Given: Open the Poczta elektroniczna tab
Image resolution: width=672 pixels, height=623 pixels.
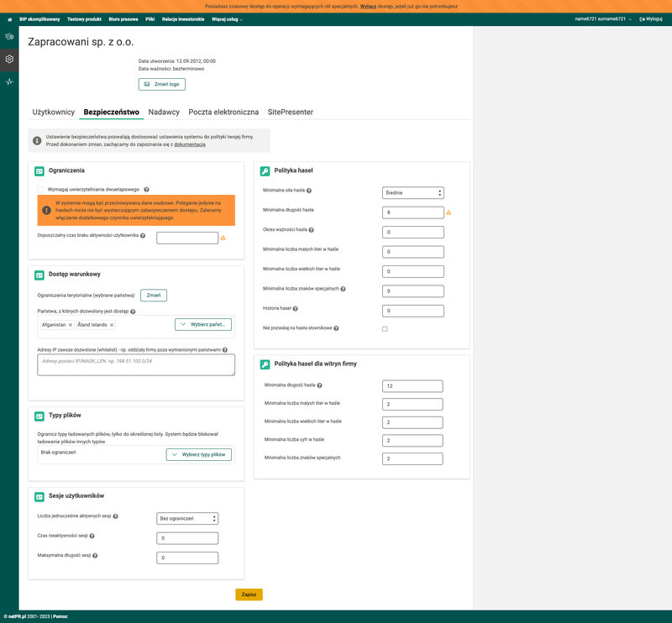Looking at the screenshot, I should pos(223,112).
